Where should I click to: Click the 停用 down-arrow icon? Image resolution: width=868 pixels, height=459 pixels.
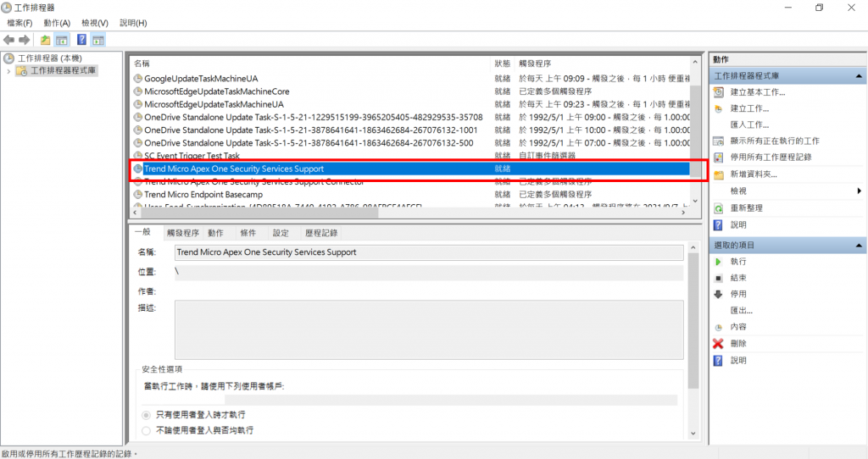coord(719,294)
